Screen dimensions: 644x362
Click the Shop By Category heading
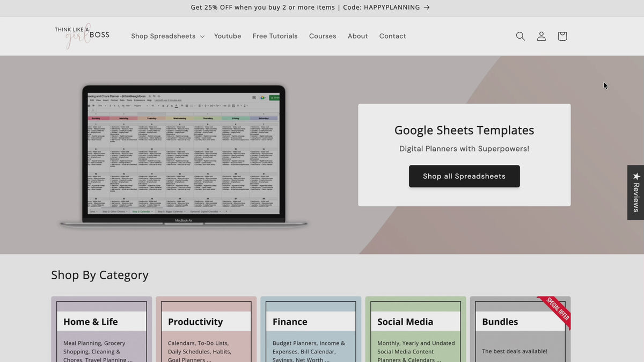(100, 275)
